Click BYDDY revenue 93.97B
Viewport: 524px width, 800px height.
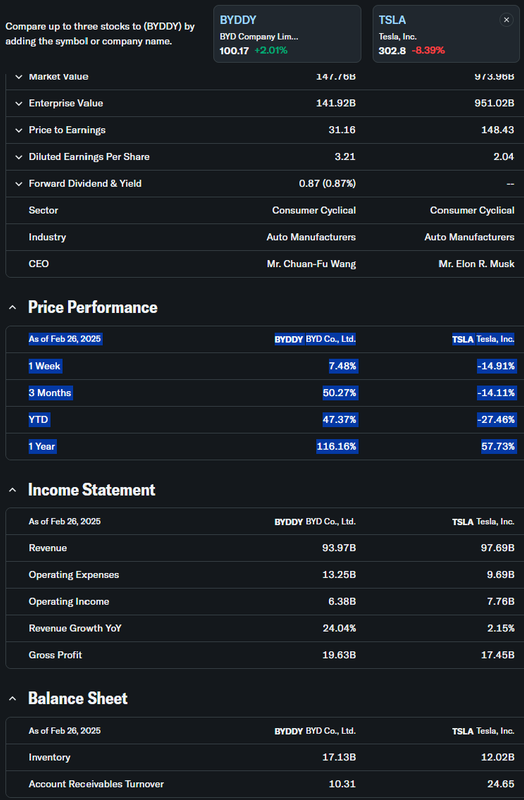point(339,548)
